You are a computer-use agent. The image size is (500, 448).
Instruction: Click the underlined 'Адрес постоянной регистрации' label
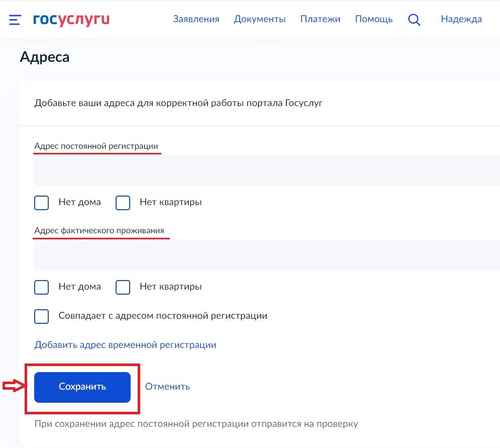[x=97, y=146]
